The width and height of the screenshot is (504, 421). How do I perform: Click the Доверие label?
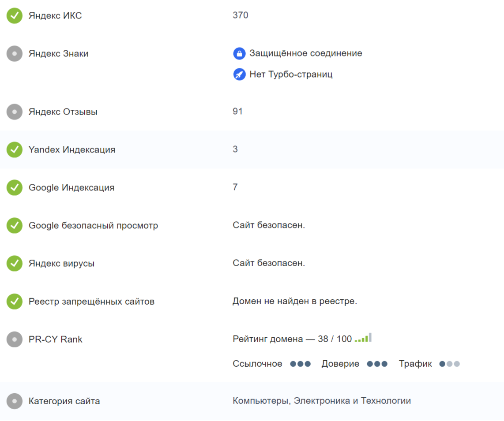click(x=340, y=364)
